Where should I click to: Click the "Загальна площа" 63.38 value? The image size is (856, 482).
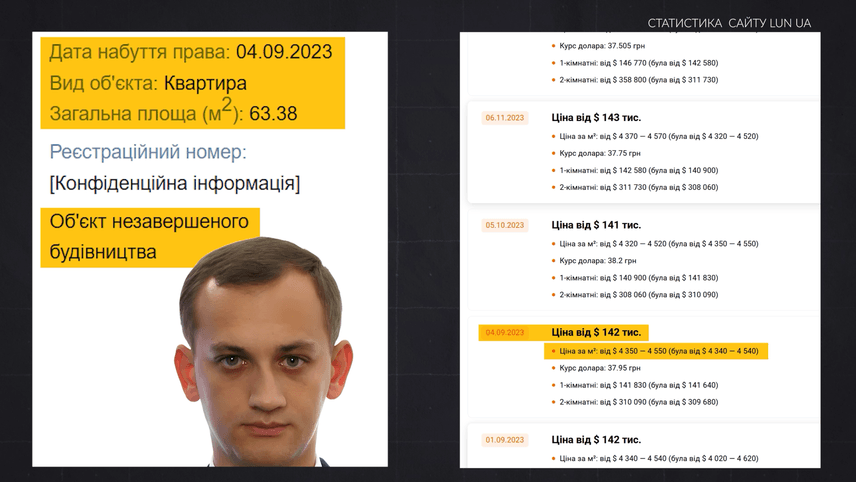[273, 114]
